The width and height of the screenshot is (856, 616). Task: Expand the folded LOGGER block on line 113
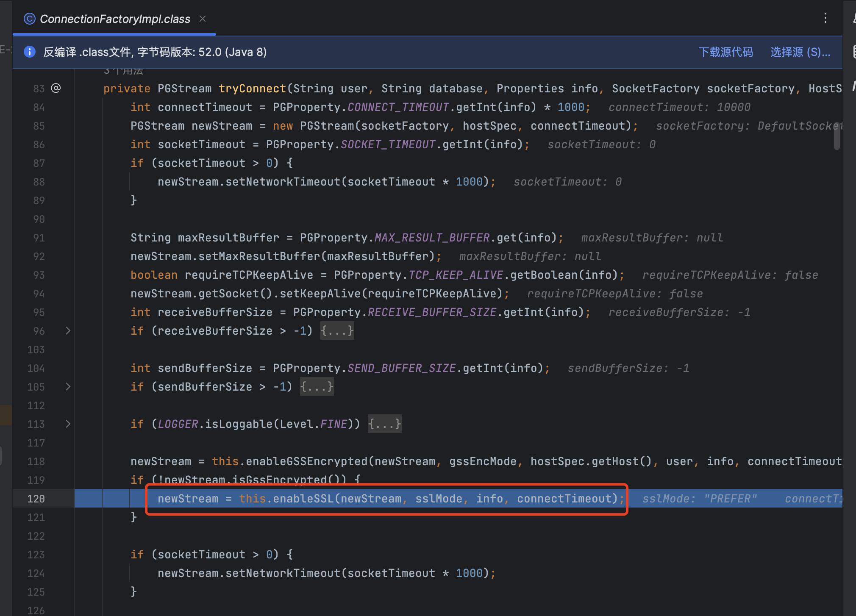click(x=68, y=424)
